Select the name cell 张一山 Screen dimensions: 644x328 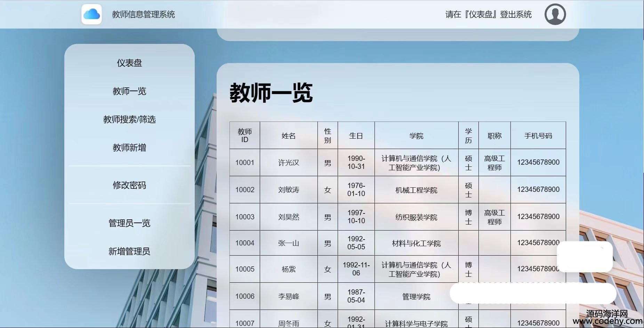click(x=289, y=243)
